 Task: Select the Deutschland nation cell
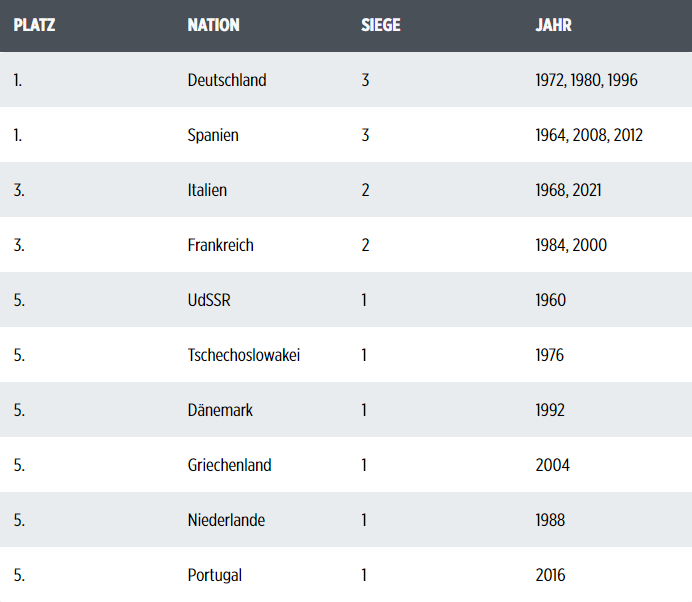227,80
